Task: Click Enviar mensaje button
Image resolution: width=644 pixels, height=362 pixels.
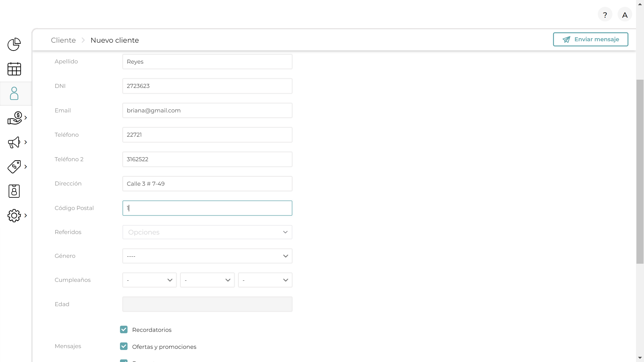Action: (590, 40)
